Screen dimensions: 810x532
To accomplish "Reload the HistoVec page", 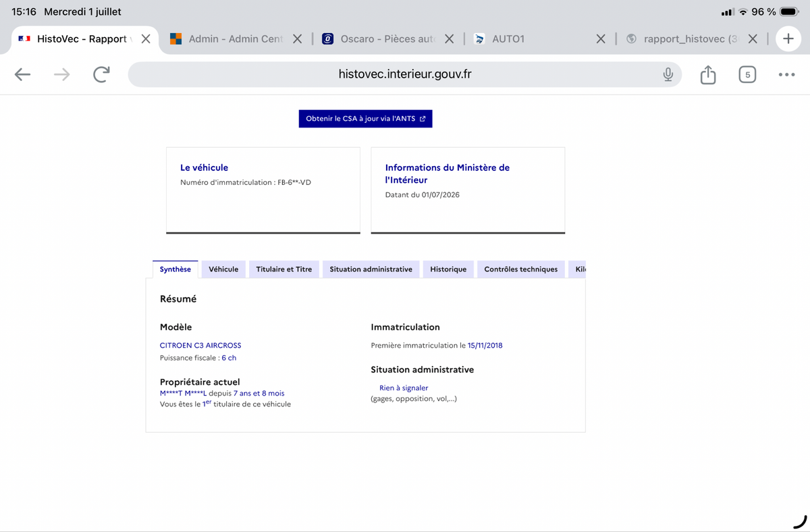I will (x=101, y=74).
